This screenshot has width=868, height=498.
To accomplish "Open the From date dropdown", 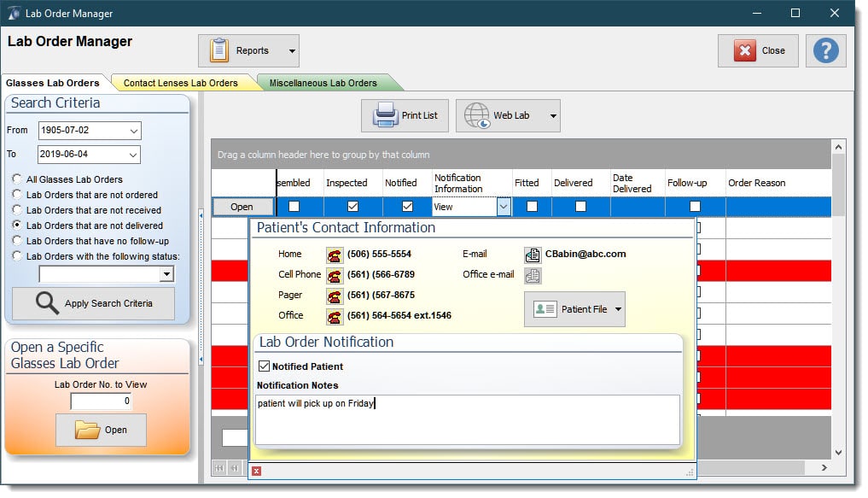I will point(134,131).
